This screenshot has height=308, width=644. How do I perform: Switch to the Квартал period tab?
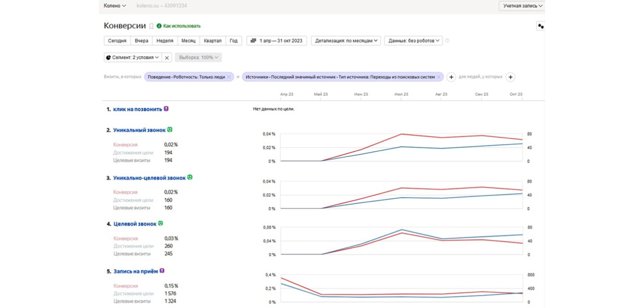point(212,41)
